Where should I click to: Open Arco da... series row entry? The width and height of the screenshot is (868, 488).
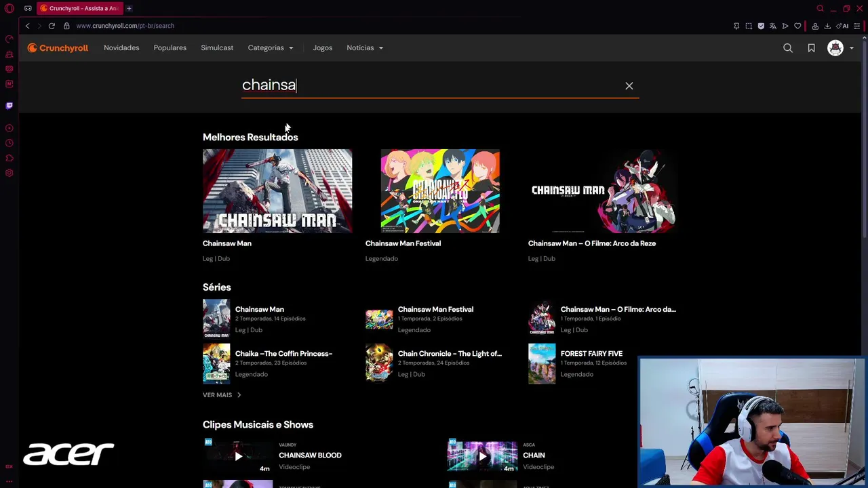click(x=603, y=319)
